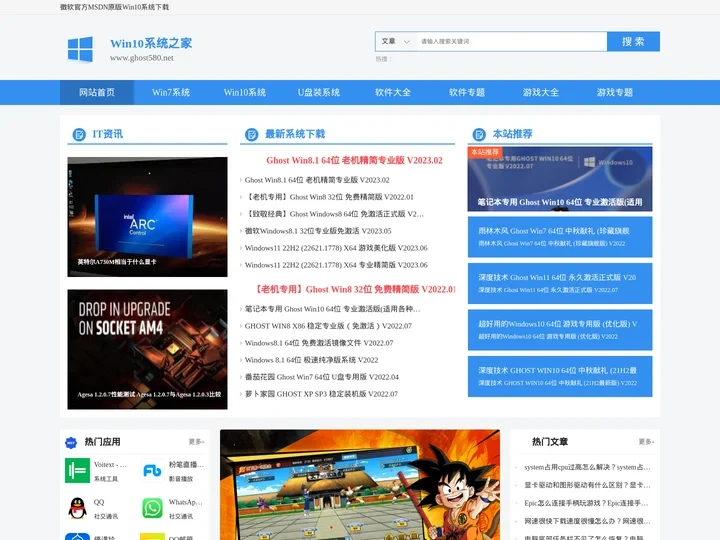Click 更多 next to 热门应用
The image size is (720, 540).
pyautogui.click(x=196, y=442)
